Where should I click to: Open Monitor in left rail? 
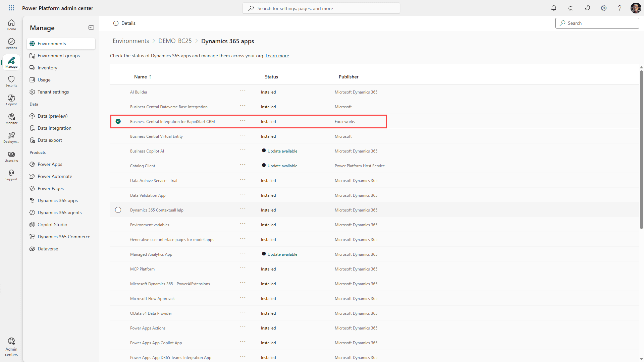coord(11,119)
